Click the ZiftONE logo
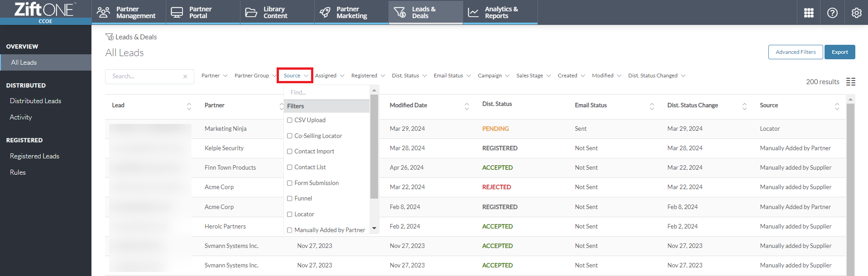868x276 pixels. [x=45, y=9]
